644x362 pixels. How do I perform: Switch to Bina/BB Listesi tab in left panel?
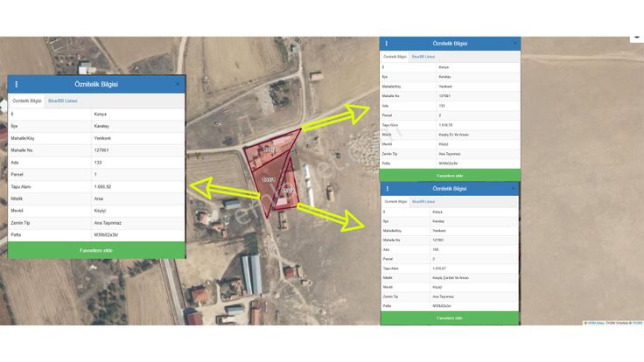(x=62, y=101)
